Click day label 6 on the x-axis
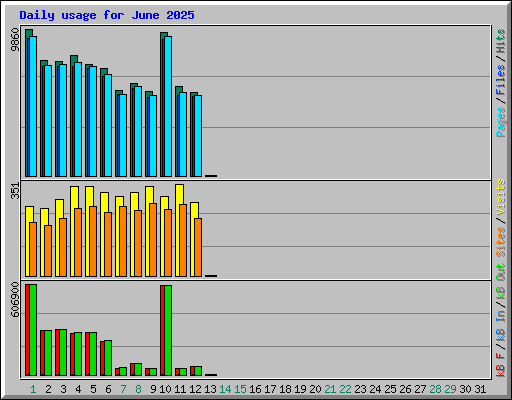The width and height of the screenshot is (512, 400). (108, 389)
